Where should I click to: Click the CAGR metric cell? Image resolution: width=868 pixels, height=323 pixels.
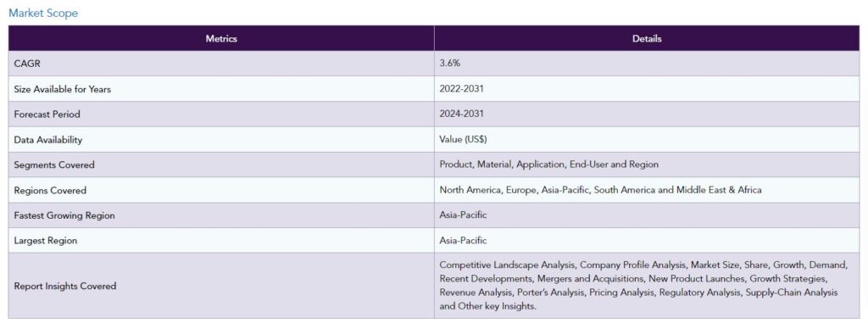point(221,64)
